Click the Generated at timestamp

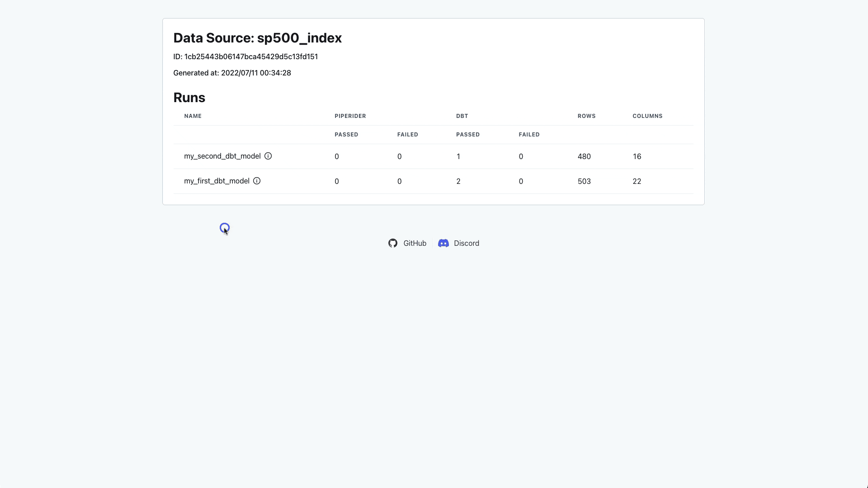[x=232, y=73]
